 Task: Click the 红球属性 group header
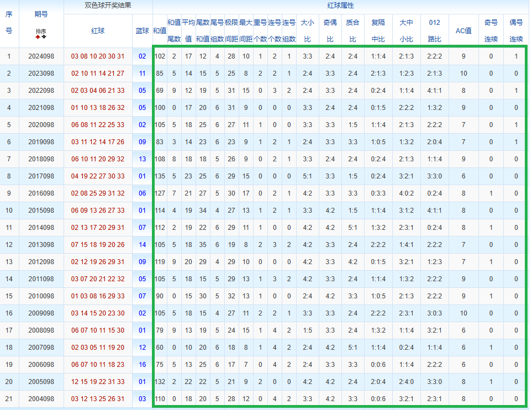tap(340, 6)
